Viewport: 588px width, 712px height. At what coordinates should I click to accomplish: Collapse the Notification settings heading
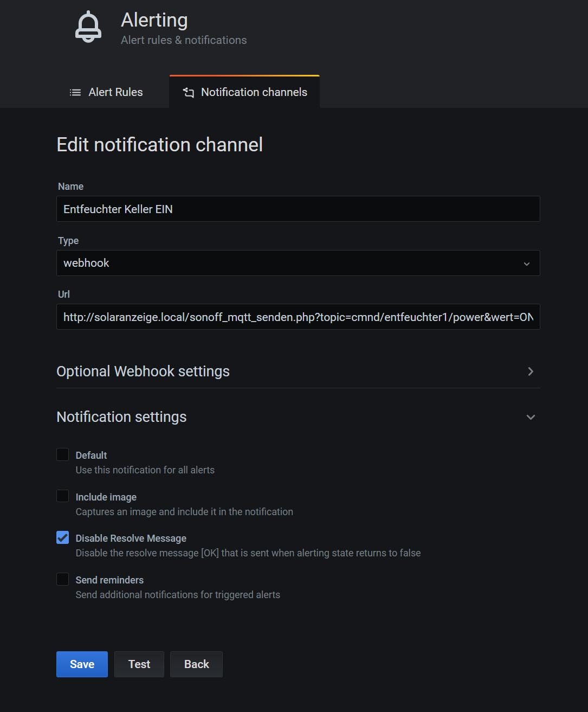tap(121, 417)
